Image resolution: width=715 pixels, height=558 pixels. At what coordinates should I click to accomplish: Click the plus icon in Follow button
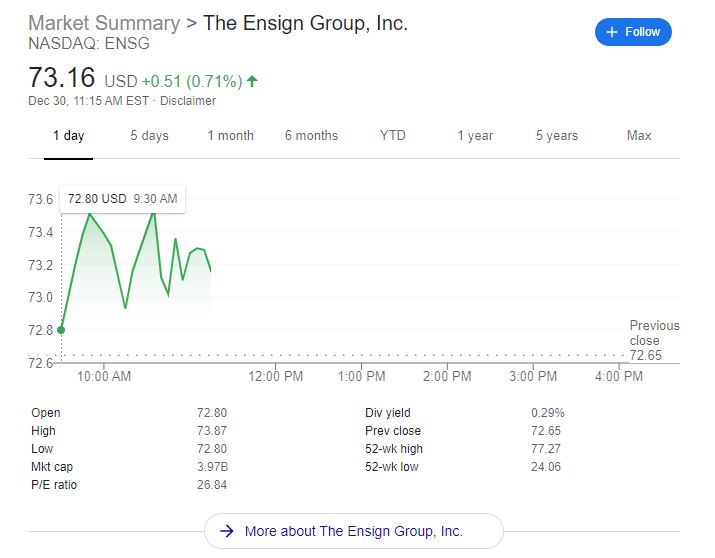coord(612,32)
